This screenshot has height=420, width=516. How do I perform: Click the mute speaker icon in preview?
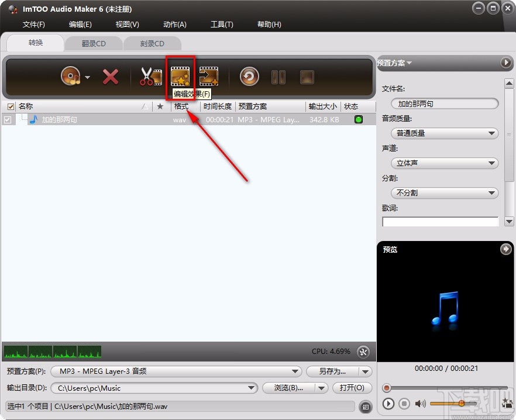419,404
